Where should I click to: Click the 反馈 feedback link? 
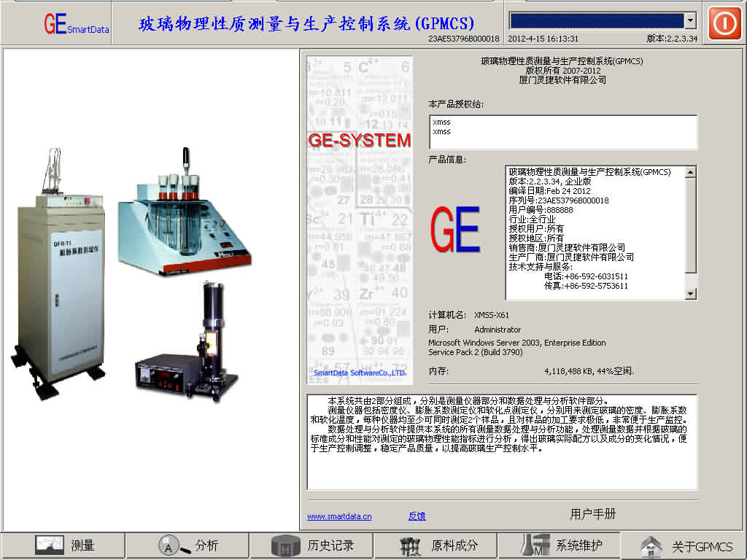click(x=417, y=516)
